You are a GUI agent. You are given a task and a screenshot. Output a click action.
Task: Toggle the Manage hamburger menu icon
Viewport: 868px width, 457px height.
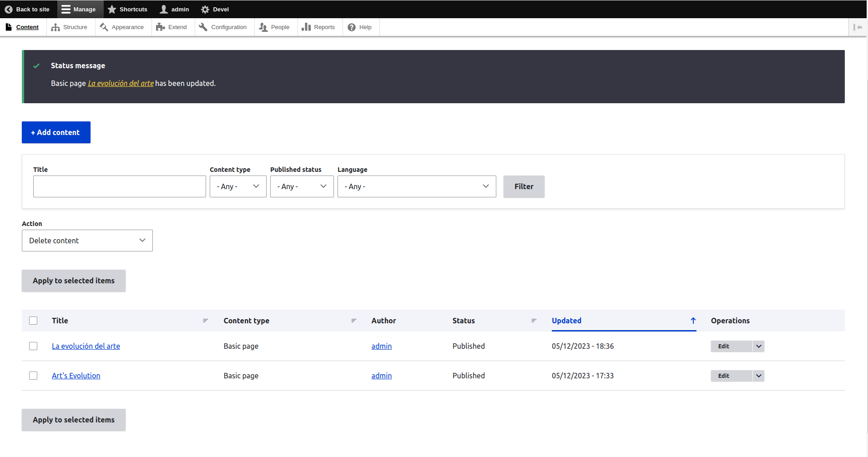[x=66, y=9]
